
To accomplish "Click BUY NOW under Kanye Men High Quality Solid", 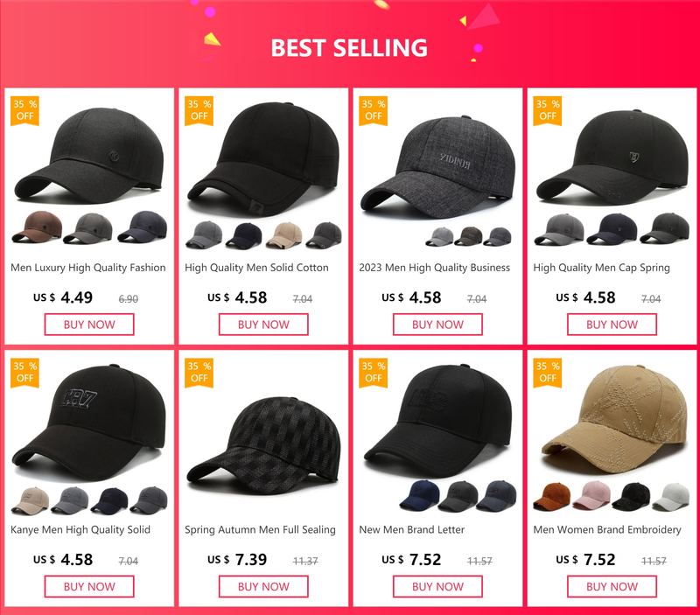I will coord(89,586).
